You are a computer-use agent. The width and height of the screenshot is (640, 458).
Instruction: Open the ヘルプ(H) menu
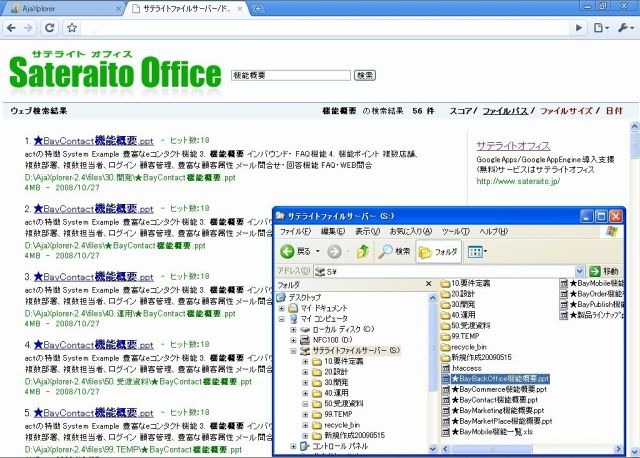[493, 231]
